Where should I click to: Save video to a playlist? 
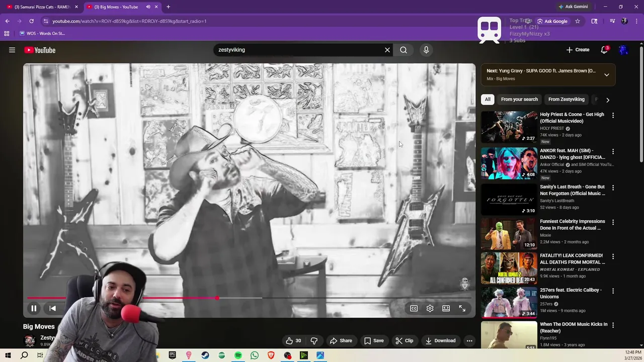point(374,340)
